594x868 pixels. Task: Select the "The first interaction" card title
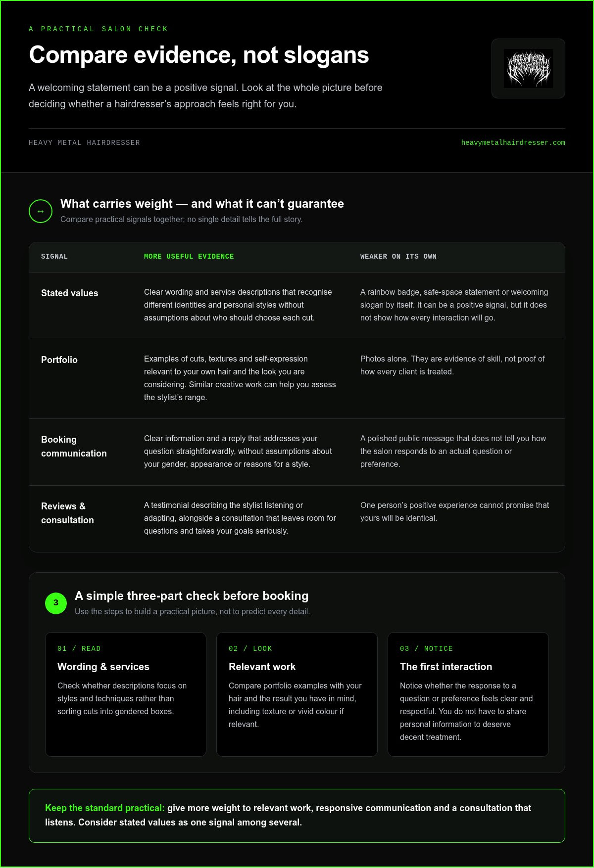pyautogui.click(x=446, y=667)
